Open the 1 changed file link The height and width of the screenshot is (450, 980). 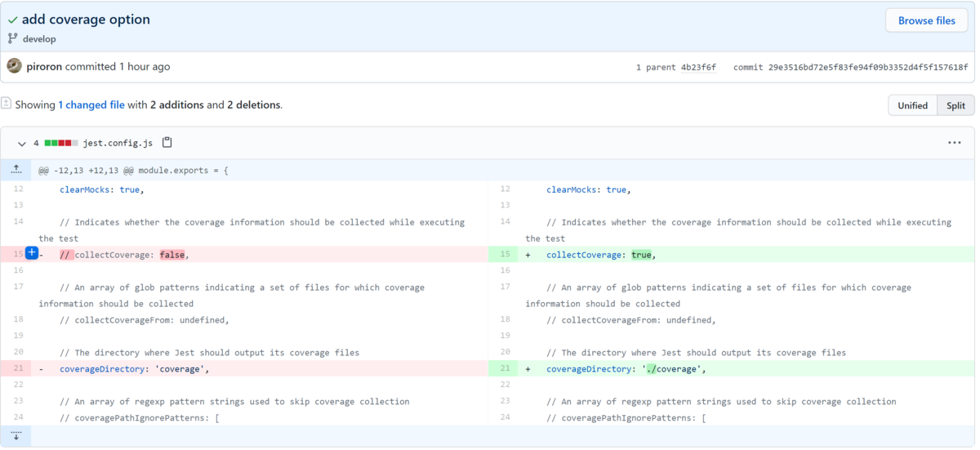pyautogui.click(x=91, y=105)
